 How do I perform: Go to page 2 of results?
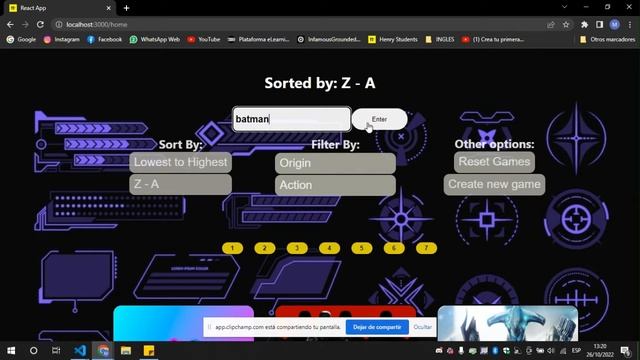click(x=264, y=248)
